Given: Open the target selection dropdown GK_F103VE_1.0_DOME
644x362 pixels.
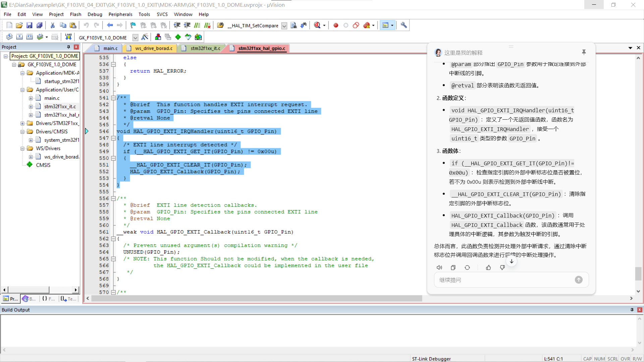Looking at the screenshot, I should pos(135,38).
